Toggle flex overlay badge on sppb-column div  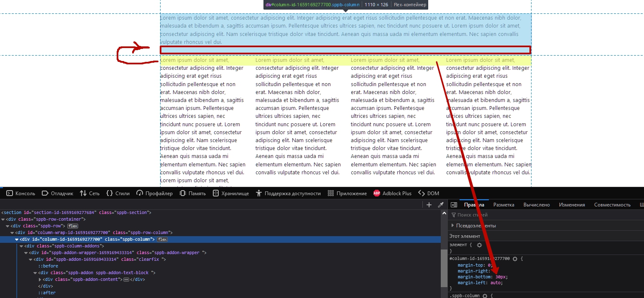162,239
